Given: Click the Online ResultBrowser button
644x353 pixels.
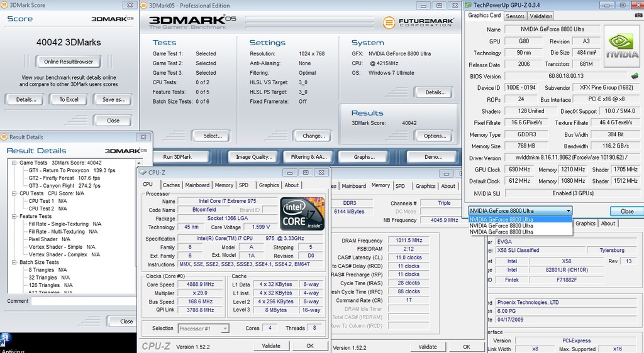Looking at the screenshot, I should click(x=69, y=62).
